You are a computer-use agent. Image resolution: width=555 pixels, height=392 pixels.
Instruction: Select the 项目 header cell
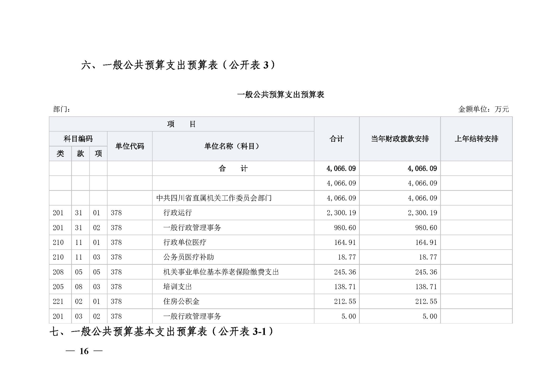(181, 124)
